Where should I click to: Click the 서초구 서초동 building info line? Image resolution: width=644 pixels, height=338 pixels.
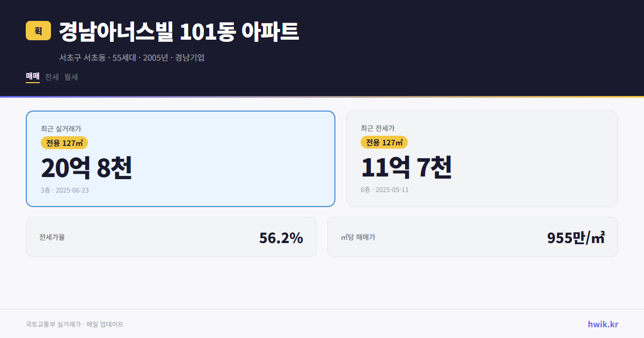click(x=132, y=57)
